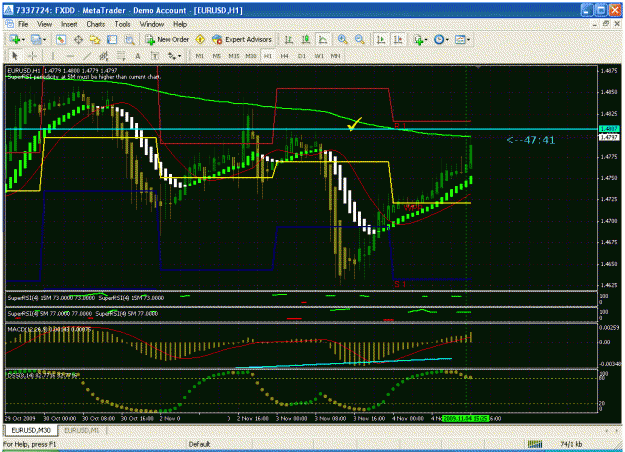The width and height of the screenshot is (625, 452).
Task: Switch chart to Line Chart mode
Action: point(323,39)
